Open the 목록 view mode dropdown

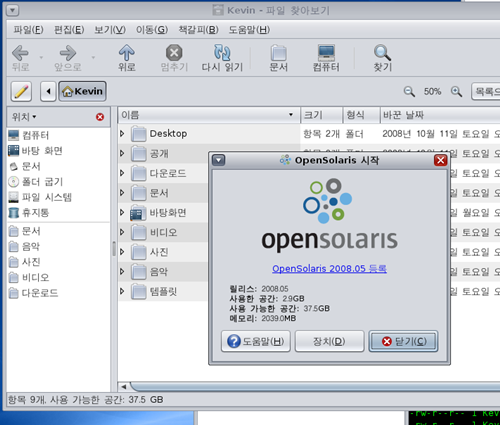coord(486,91)
